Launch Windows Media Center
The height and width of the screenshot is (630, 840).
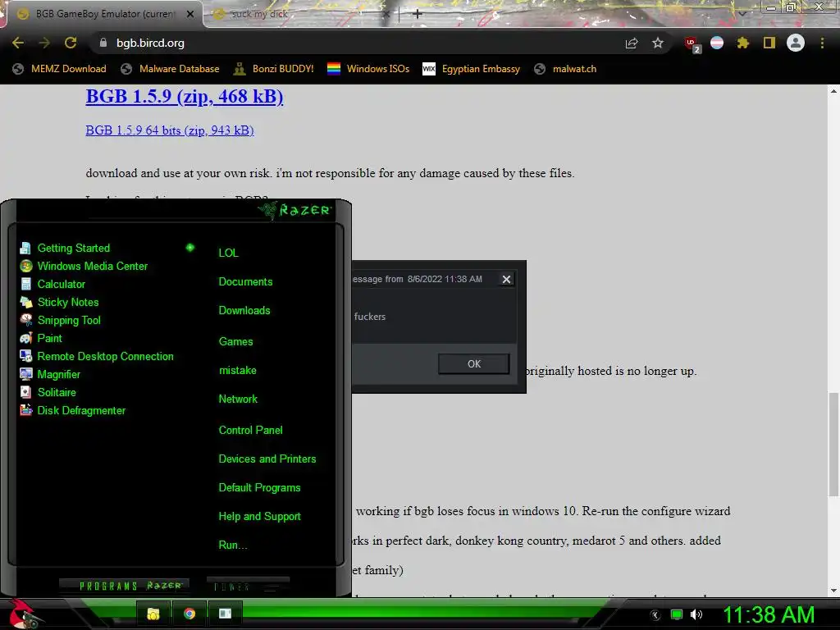pos(83,267)
